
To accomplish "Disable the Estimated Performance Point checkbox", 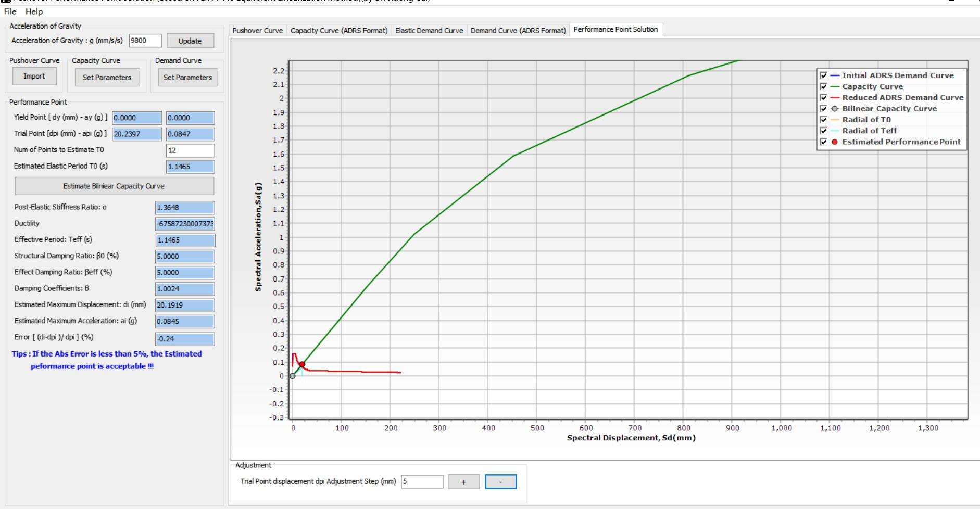I will tap(823, 142).
